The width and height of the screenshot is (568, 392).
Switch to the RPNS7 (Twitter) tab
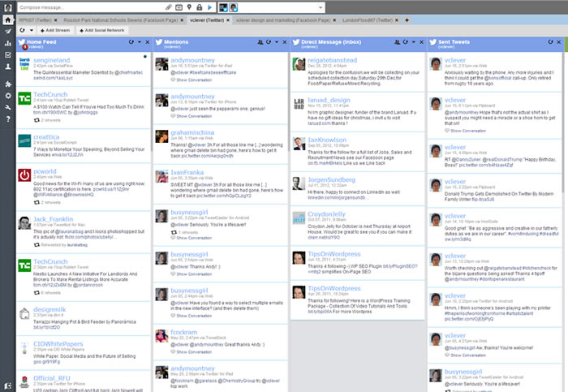point(36,20)
